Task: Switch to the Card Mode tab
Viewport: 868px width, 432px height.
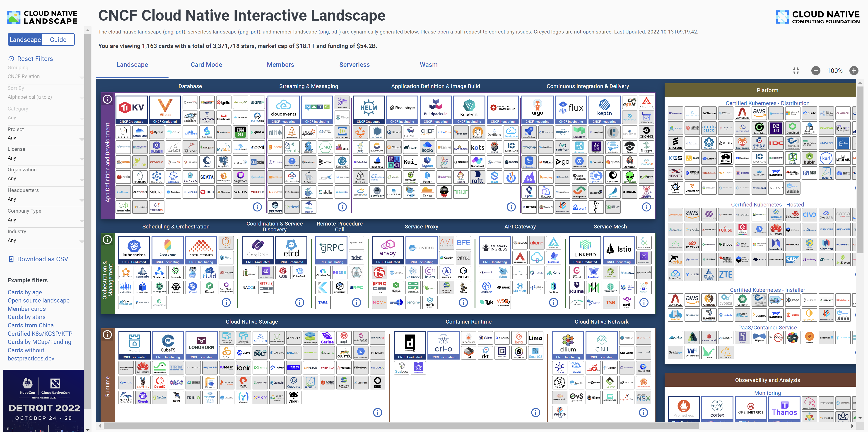Action: [206, 65]
